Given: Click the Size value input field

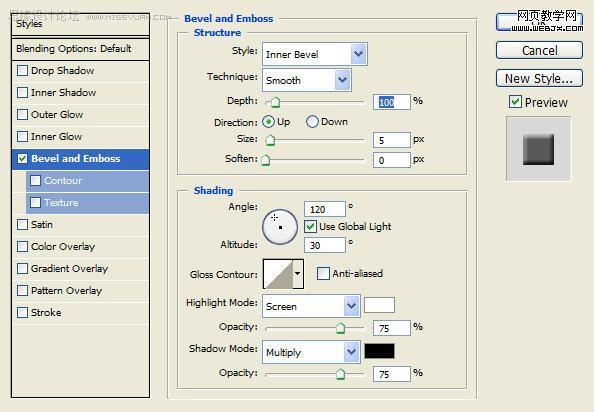Looking at the screenshot, I should [x=392, y=140].
